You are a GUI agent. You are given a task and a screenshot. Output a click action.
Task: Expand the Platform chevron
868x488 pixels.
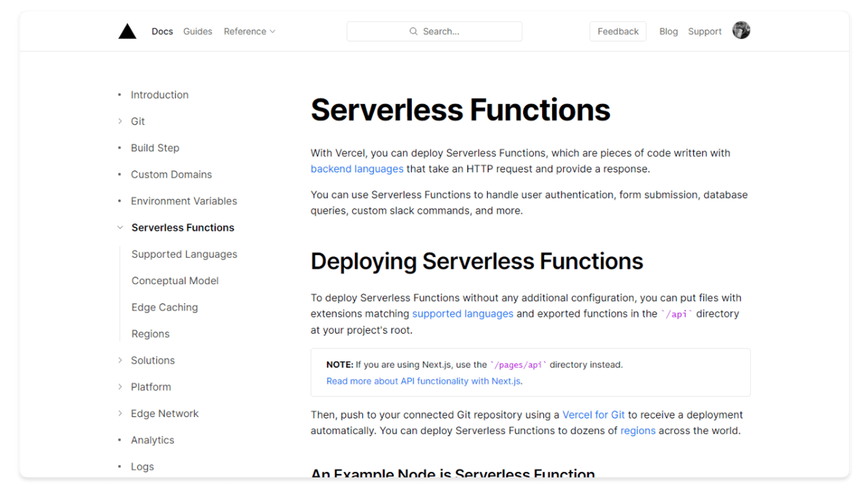point(120,387)
